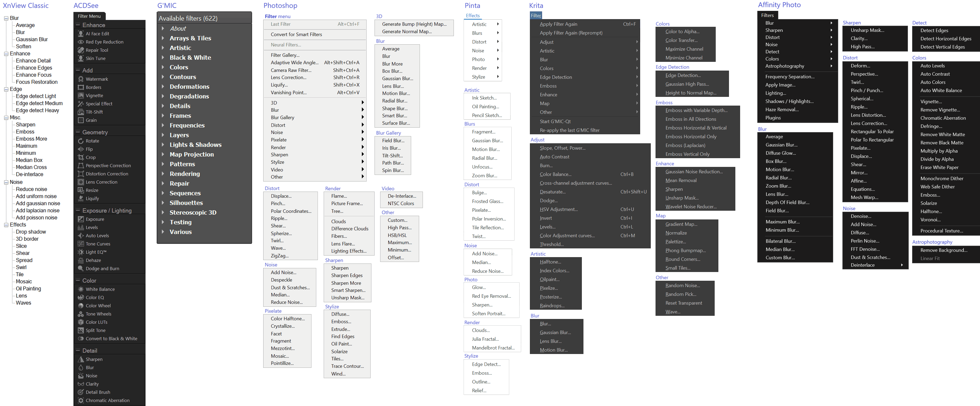Collapse the Noise tree node in XnView
Screen dimensions: 980x406
(x=6, y=182)
